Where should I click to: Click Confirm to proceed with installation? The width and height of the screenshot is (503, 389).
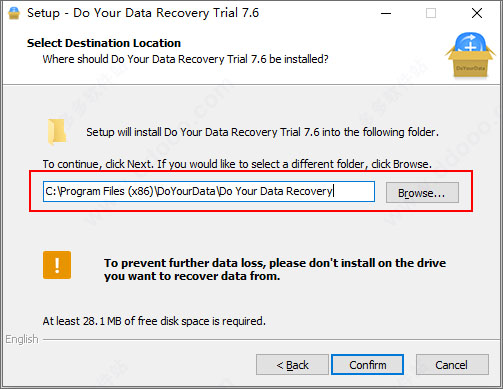click(x=367, y=365)
